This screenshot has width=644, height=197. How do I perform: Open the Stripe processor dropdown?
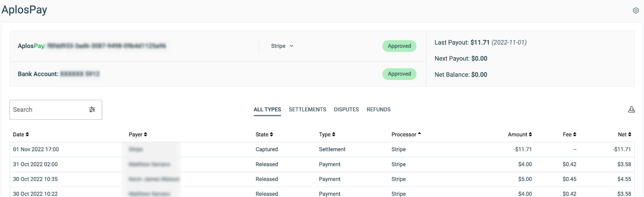point(282,46)
